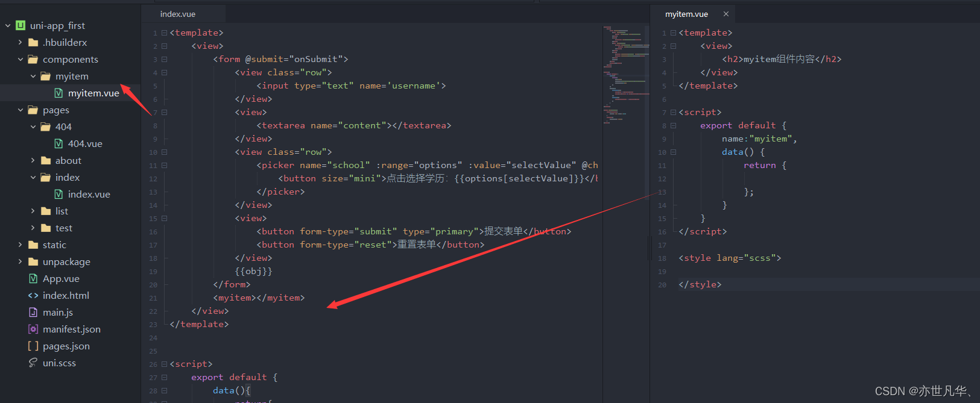Image resolution: width=980 pixels, height=403 pixels.
Task: Click the test folder icon
Action: (46, 228)
